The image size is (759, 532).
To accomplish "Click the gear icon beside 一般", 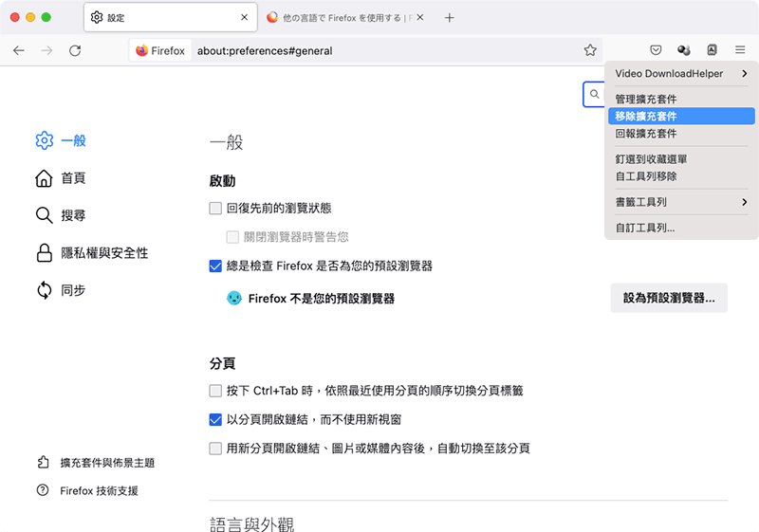I will [44, 140].
